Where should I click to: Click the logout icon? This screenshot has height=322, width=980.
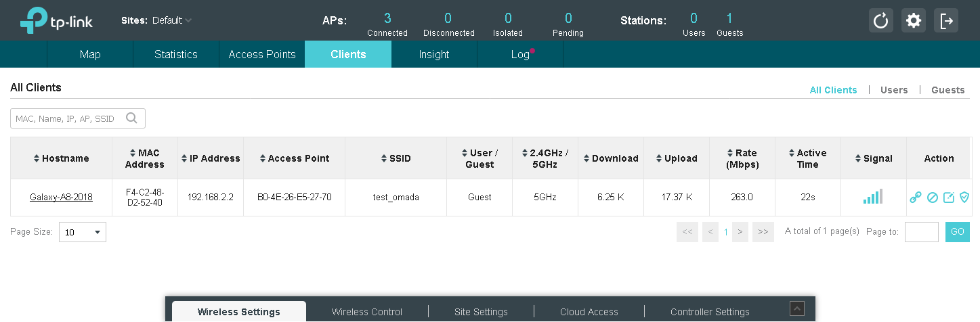946,21
